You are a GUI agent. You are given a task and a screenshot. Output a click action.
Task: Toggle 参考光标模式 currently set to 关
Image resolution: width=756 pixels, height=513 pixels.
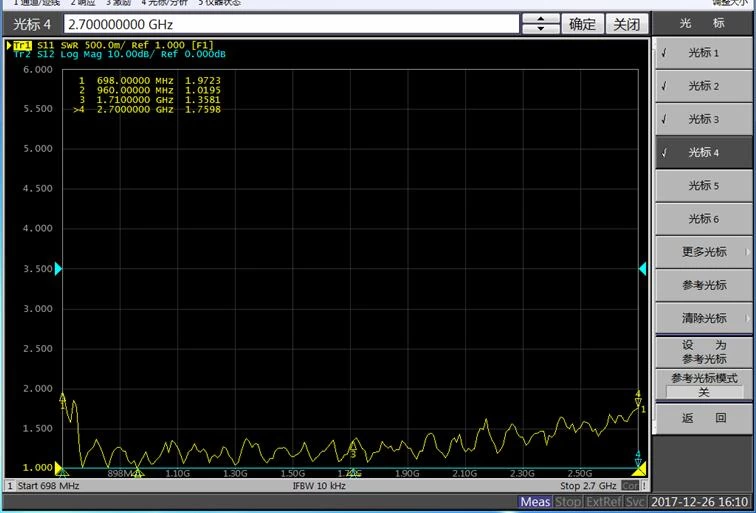coord(703,385)
